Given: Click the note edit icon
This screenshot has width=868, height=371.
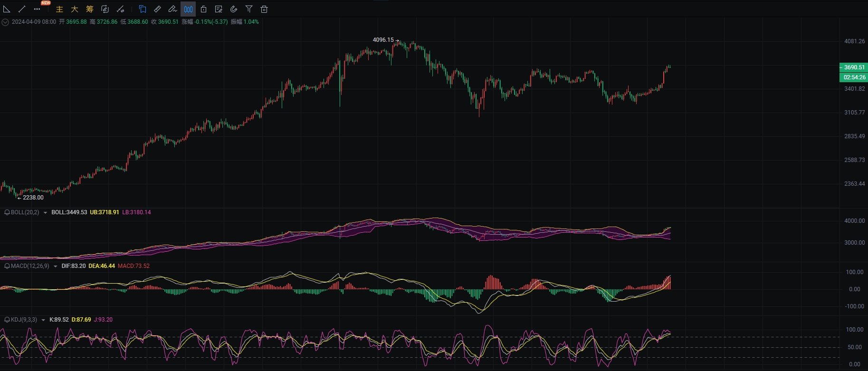Looking at the screenshot, I should [219, 9].
